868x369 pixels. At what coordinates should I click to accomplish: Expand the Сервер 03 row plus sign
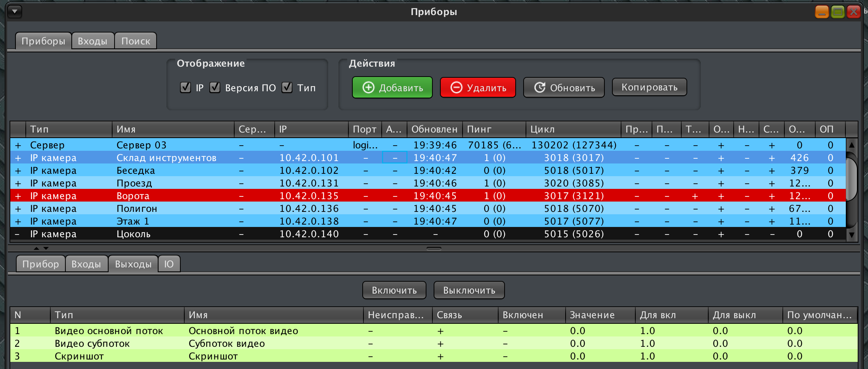18,145
